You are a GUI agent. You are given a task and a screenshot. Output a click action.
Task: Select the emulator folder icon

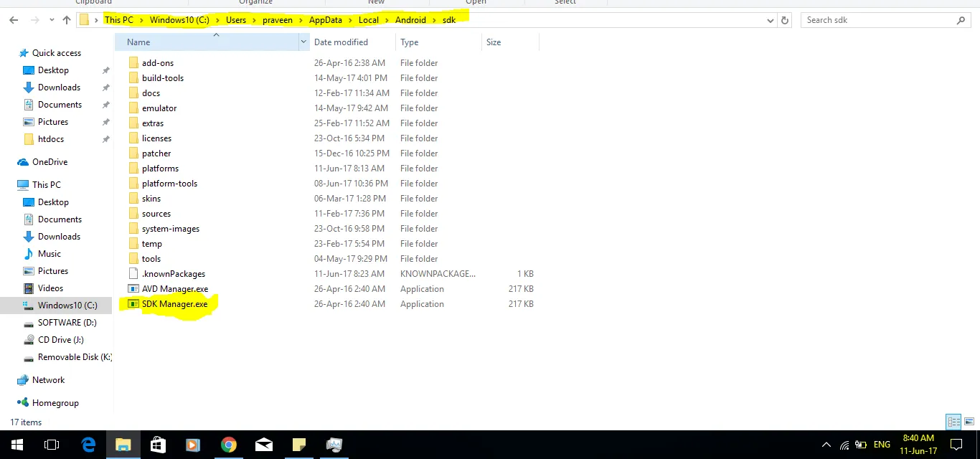pyautogui.click(x=133, y=108)
